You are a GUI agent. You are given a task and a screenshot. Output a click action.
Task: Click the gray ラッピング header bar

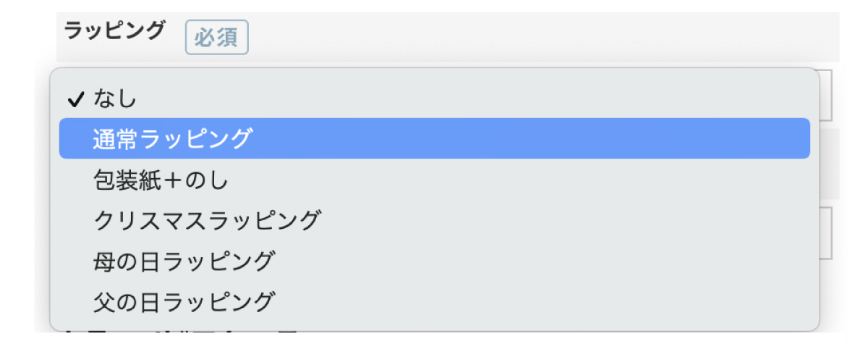[x=506, y=36]
